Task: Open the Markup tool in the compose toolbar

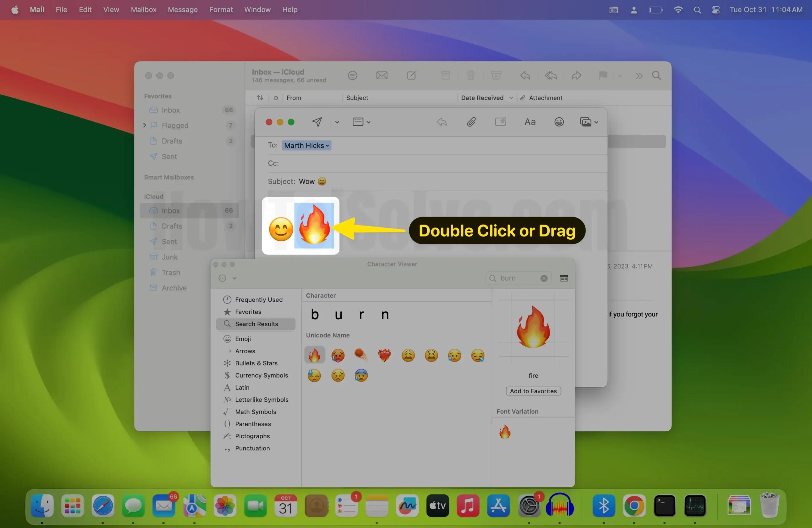Action: click(500, 122)
